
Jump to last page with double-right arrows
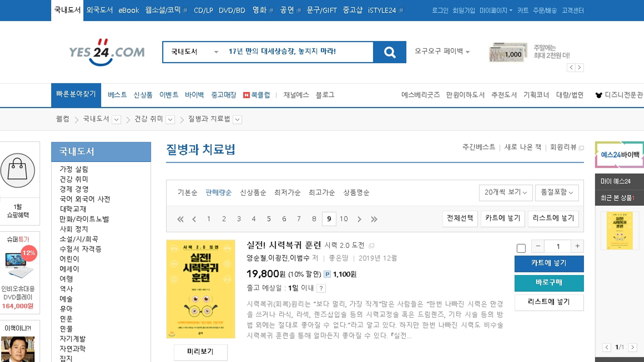(374, 219)
